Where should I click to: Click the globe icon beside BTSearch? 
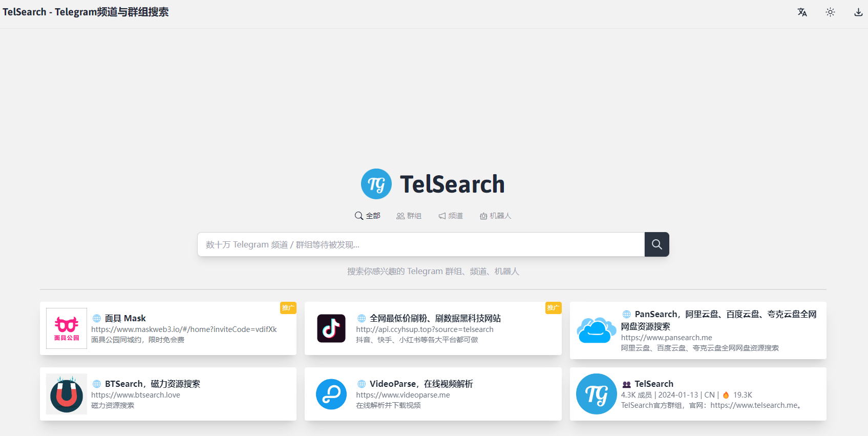[97, 384]
